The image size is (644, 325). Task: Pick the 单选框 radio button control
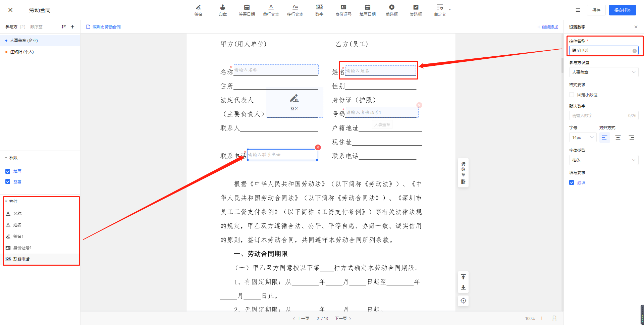(x=391, y=10)
